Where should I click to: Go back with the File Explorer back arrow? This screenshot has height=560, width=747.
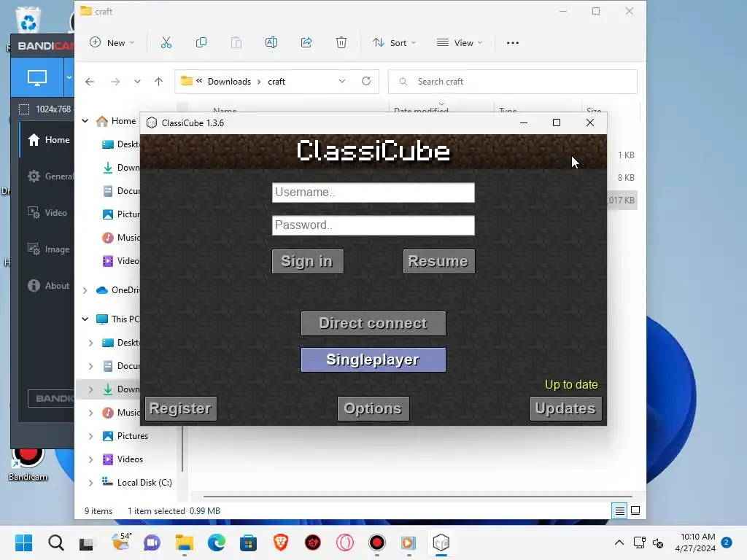point(90,82)
